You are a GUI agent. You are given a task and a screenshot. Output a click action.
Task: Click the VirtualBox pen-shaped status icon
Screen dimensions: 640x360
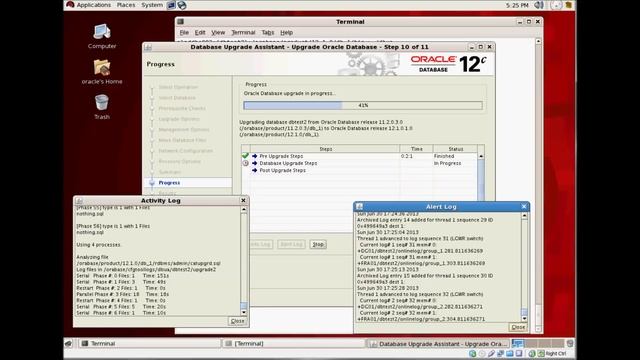click(491, 353)
